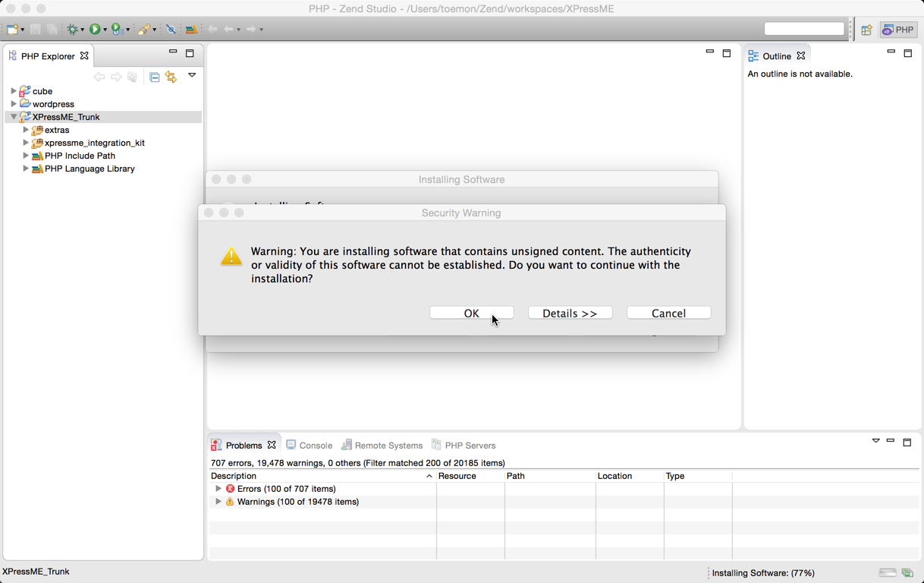Click the Save toolbar icon
This screenshot has height=583, width=924.
click(x=35, y=29)
